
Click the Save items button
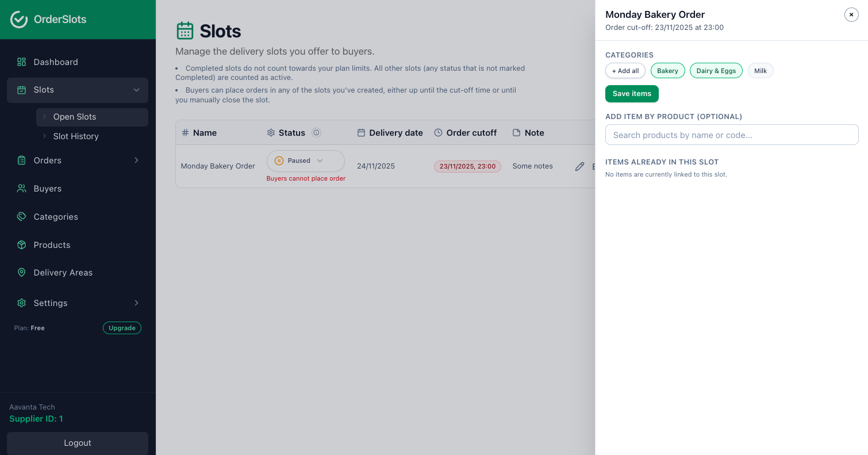(632, 94)
